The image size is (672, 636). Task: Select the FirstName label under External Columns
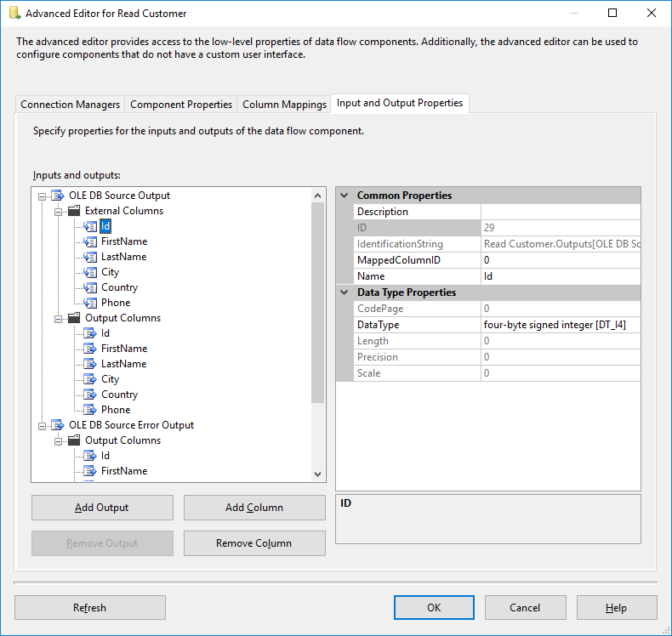pos(124,241)
